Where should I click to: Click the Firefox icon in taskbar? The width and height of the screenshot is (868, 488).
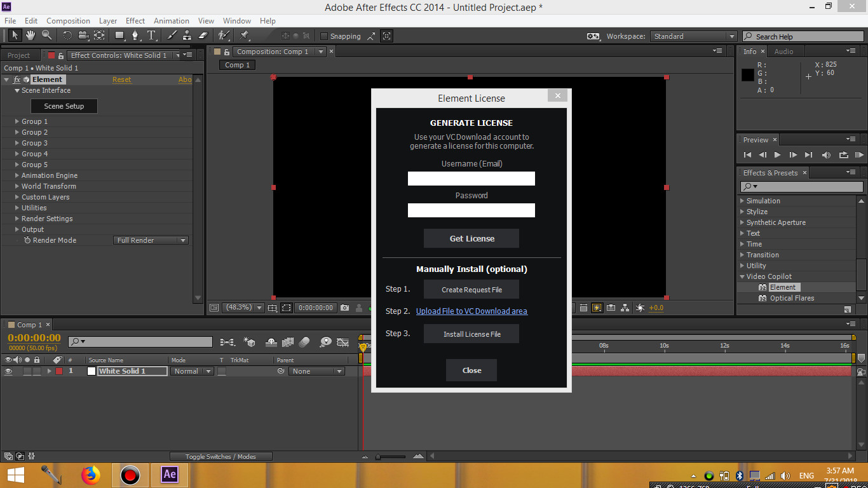click(92, 475)
